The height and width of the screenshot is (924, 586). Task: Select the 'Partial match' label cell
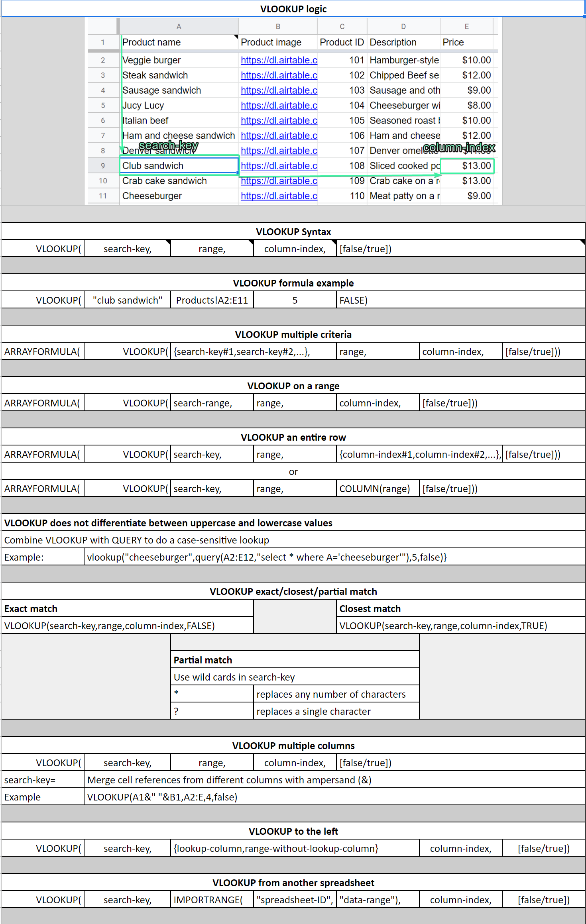(295, 660)
